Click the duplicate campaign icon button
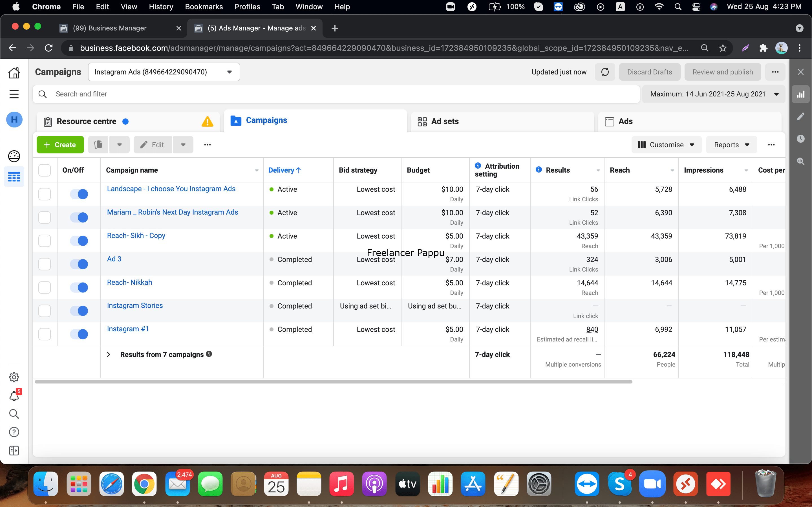812x507 pixels. (98, 145)
